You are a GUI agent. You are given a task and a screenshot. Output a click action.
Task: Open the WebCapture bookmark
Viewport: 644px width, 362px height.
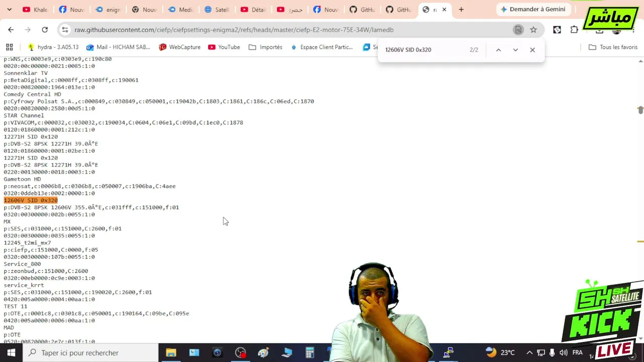pyautogui.click(x=180, y=47)
